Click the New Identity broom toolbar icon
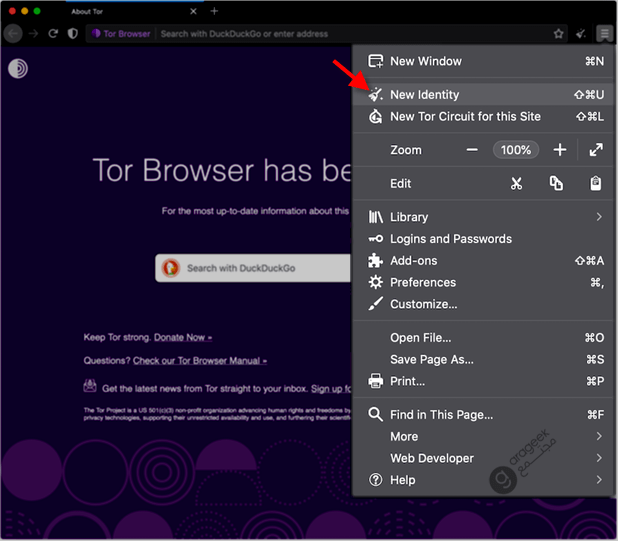The width and height of the screenshot is (618, 541). click(581, 34)
